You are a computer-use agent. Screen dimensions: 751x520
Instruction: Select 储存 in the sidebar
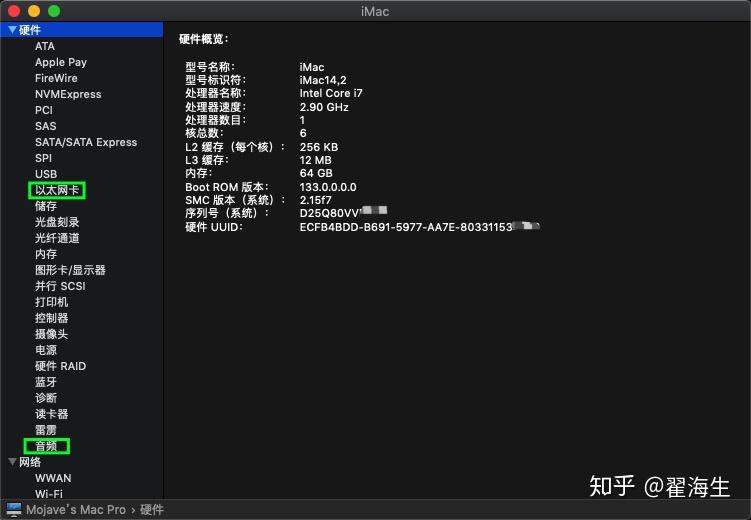(x=46, y=206)
